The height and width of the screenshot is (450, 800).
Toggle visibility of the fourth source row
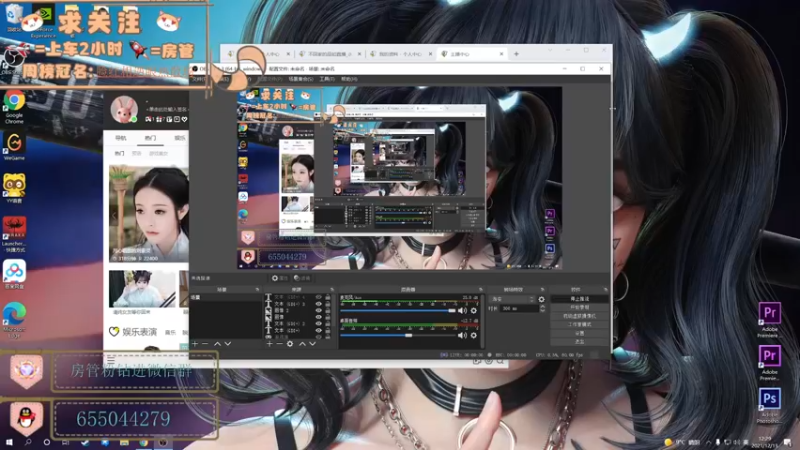tap(318, 317)
